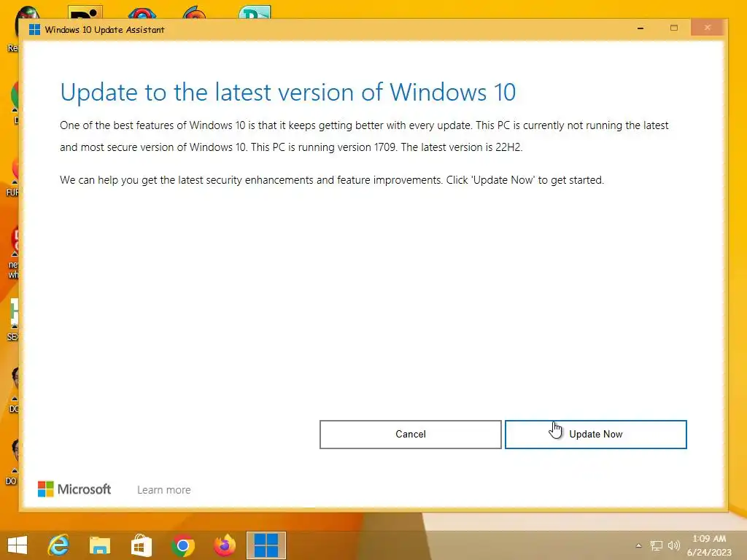
Task: Click the Update Now button
Action: coord(595,435)
